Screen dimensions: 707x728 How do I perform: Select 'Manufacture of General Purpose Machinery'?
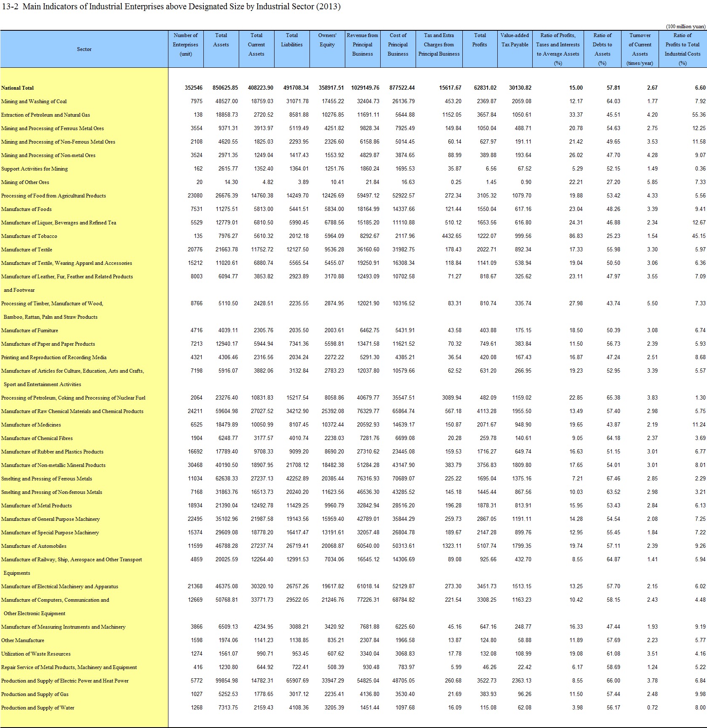click(x=50, y=519)
